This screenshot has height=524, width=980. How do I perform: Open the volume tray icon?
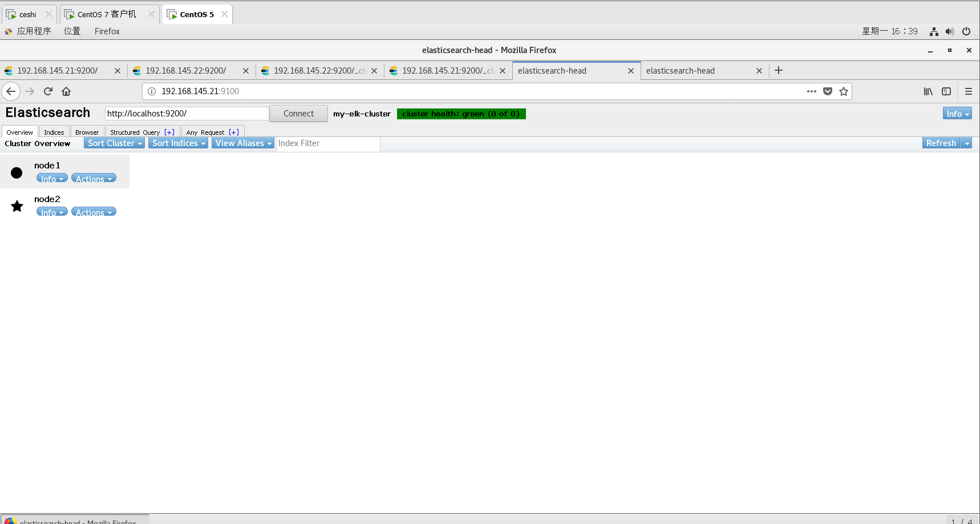950,31
